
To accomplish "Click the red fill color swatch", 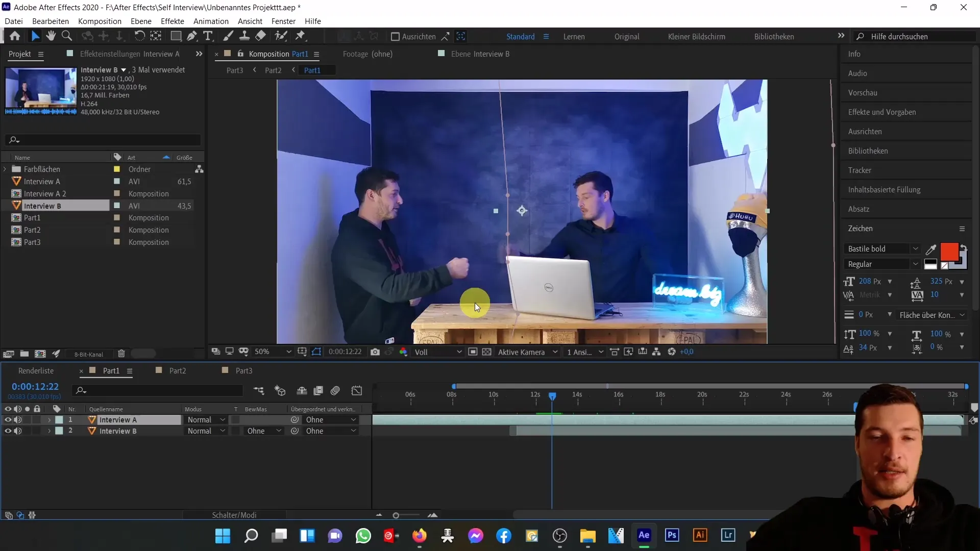I will 949,252.
